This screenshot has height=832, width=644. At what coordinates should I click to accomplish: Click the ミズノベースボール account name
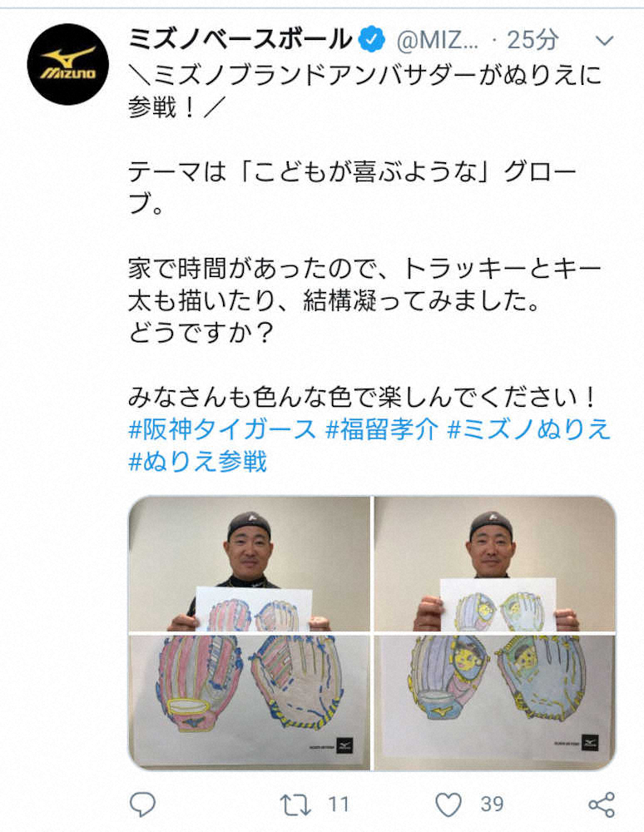coord(240,40)
